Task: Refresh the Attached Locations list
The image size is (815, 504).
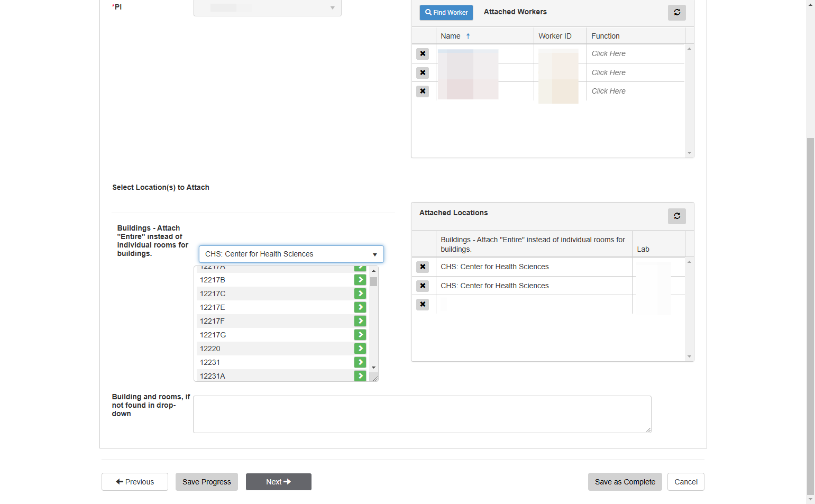Action: tap(676, 216)
